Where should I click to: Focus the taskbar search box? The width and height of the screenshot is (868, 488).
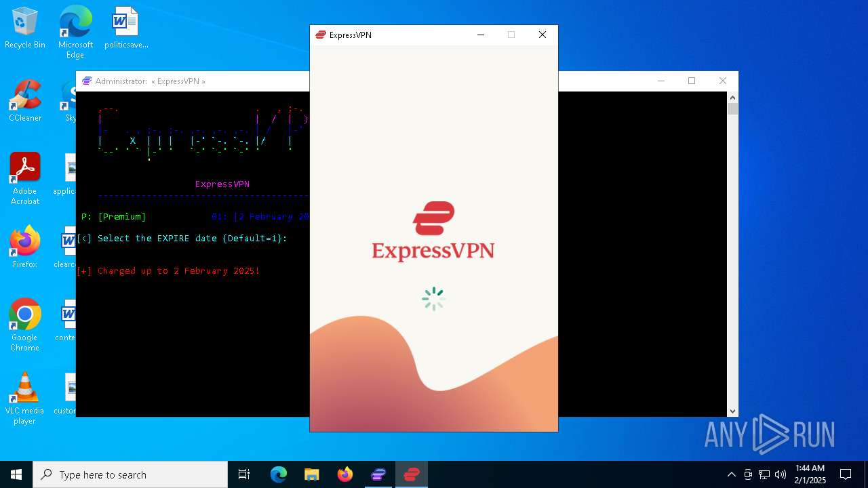tap(130, 474)
